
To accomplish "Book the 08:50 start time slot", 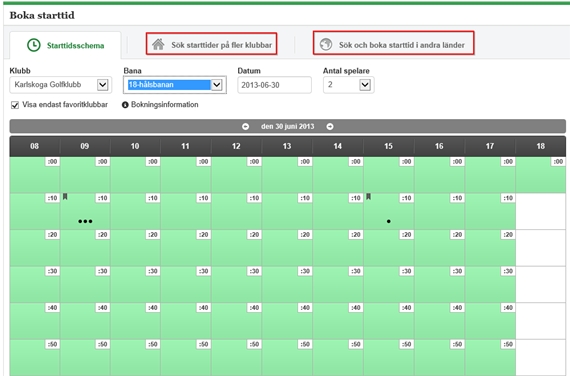I will (35, 357).
